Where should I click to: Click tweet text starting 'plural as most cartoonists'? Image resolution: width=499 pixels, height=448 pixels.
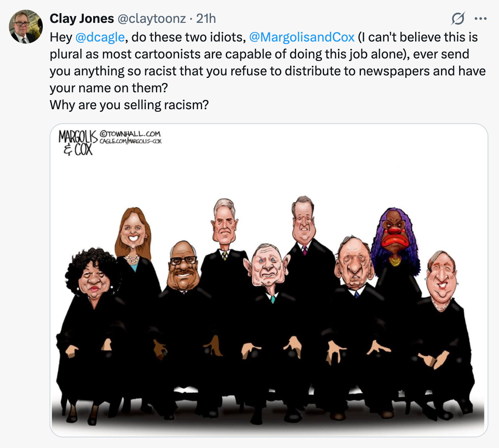click(x=259, y=54)
